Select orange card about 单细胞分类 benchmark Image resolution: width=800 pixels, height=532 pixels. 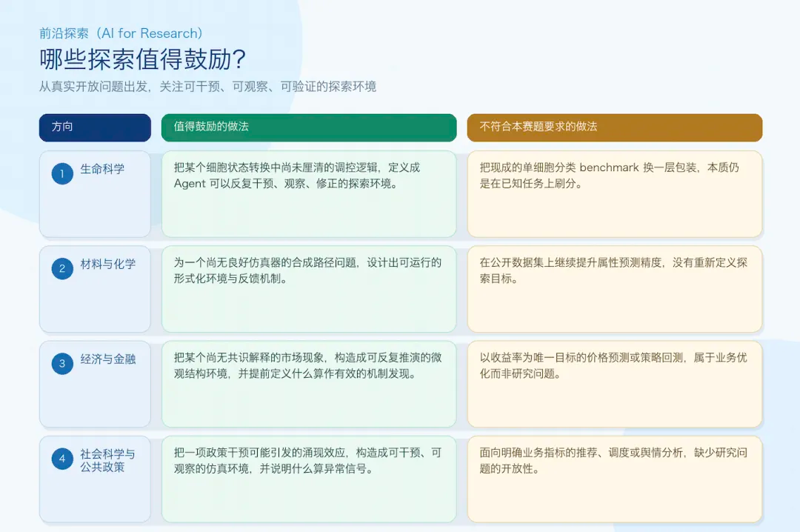[x=614, y=194]
